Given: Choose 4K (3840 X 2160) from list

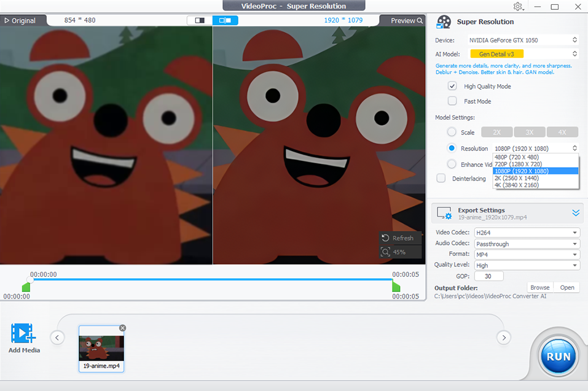Looking at the screenshot, I should coord(516,185).
